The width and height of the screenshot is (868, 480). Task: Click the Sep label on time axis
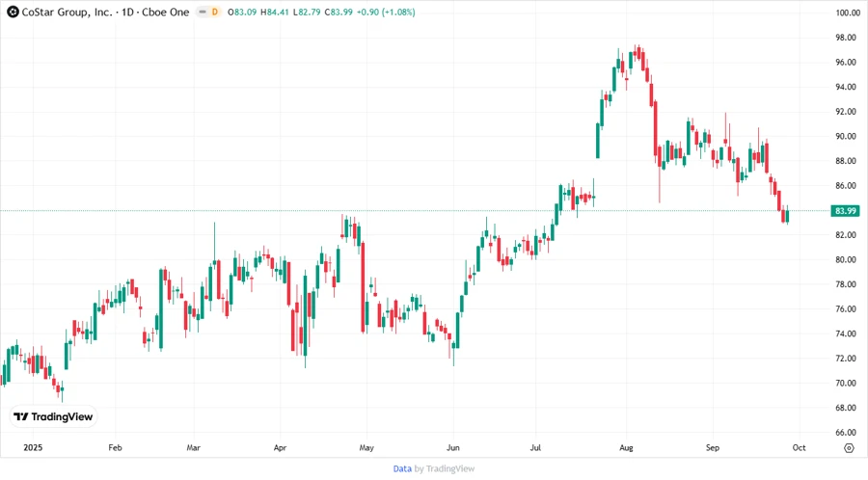(x=713, y=447)
